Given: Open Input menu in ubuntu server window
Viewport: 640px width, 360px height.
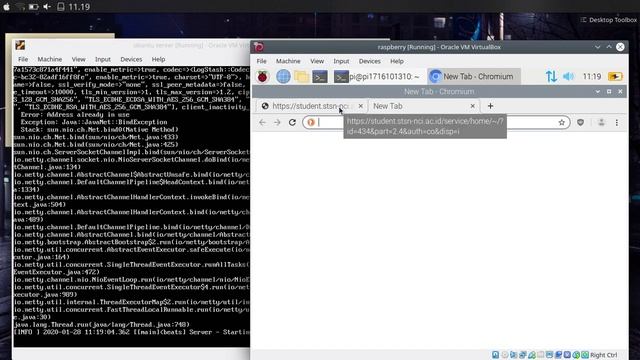Looking at the screenshot, I should 103,59.
